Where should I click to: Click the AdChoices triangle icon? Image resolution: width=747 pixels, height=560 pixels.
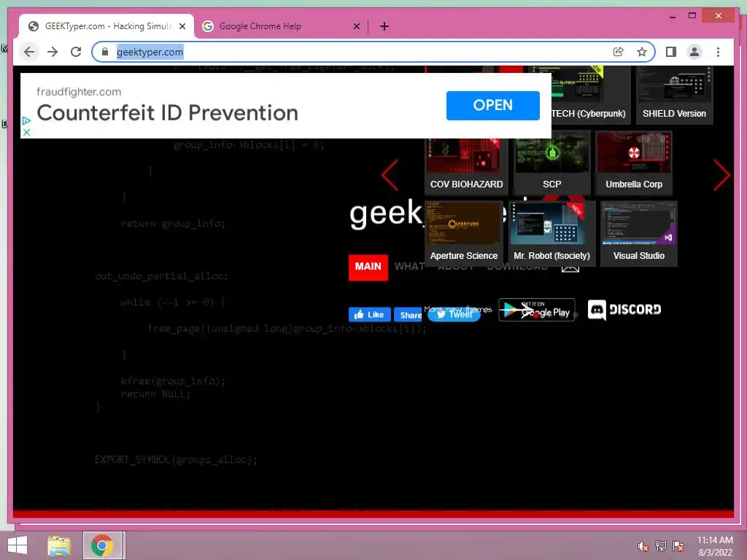[x=27, y=121]
